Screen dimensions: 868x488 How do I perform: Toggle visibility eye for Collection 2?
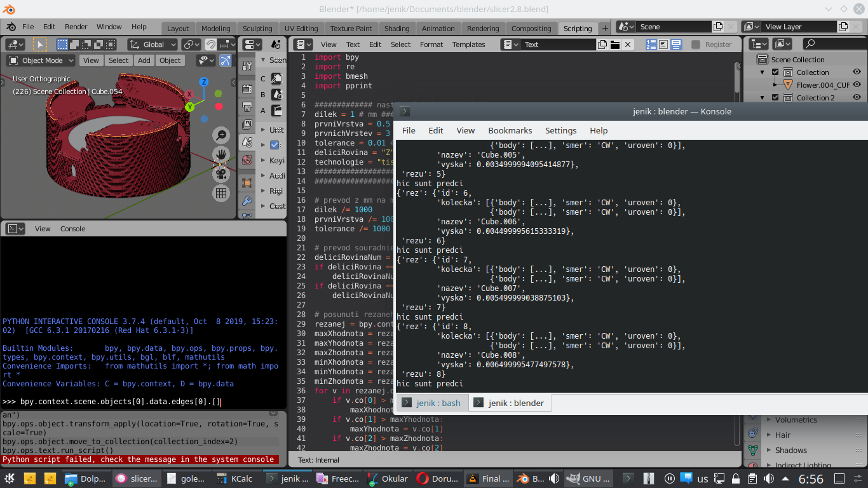pyautogui.click(x=857, y=97)
